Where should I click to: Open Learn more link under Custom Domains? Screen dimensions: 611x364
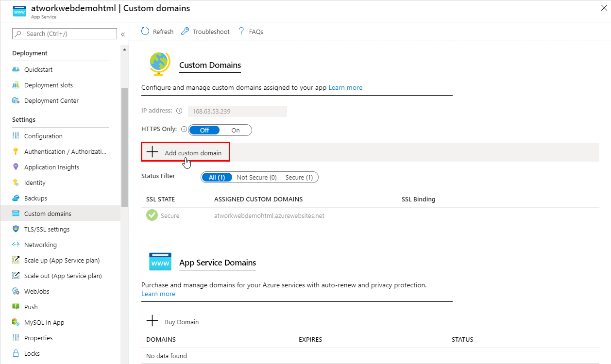345,88
